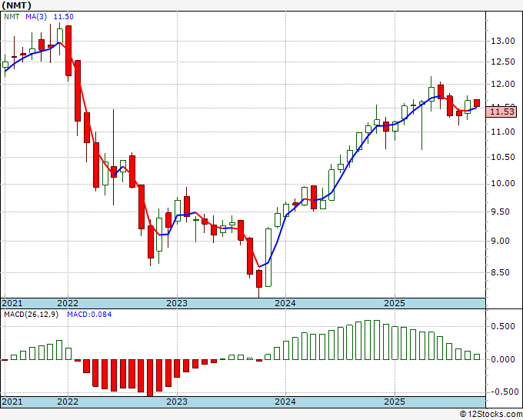The image size is (523, 420).
Task: Click the MACD:0.084 value label
Action: tap(89, 315)
